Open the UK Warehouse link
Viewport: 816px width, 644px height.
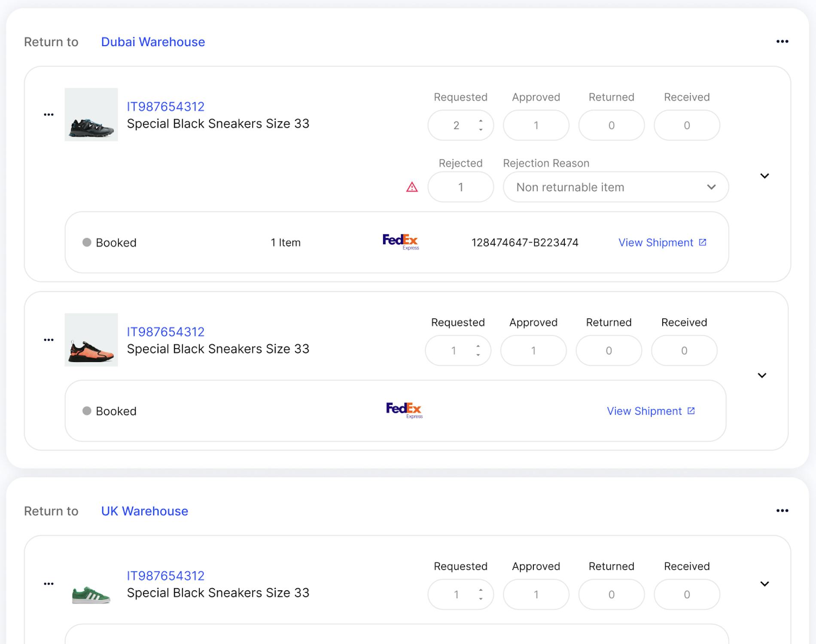tap(144, 511)
